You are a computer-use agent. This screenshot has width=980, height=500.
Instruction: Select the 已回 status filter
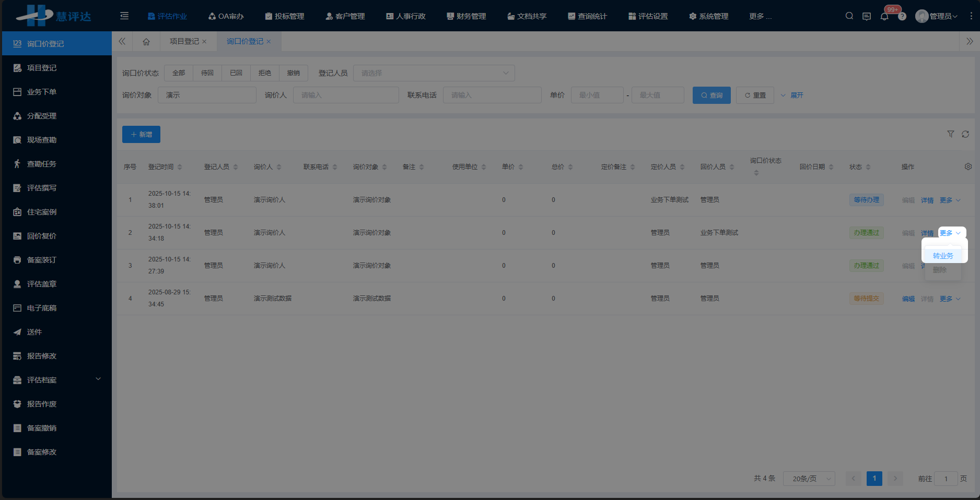[236, 73]
